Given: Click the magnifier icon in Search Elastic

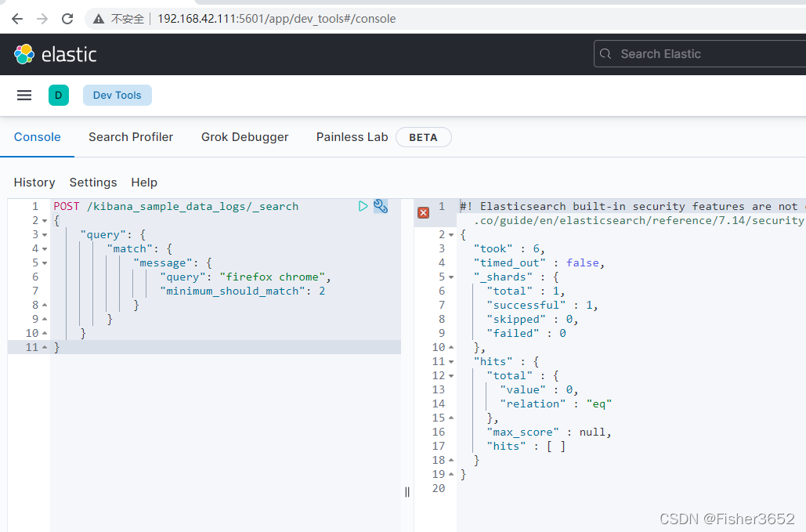Looking at the screenshot, I should 605,54.
